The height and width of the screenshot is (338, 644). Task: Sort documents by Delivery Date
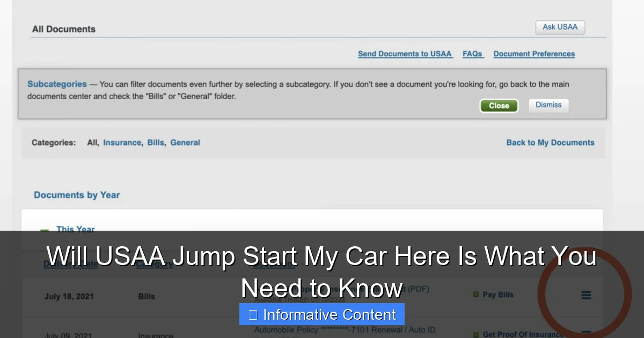[70, 264]
